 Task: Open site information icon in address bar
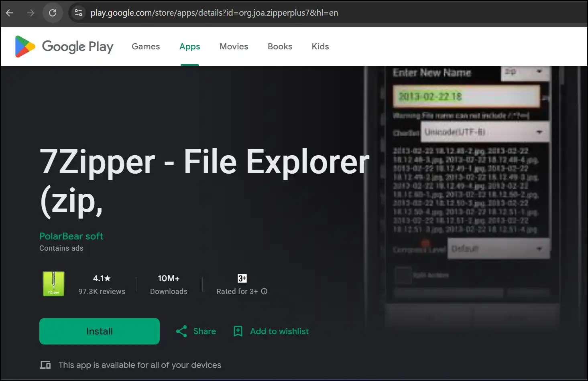[78, 13]
